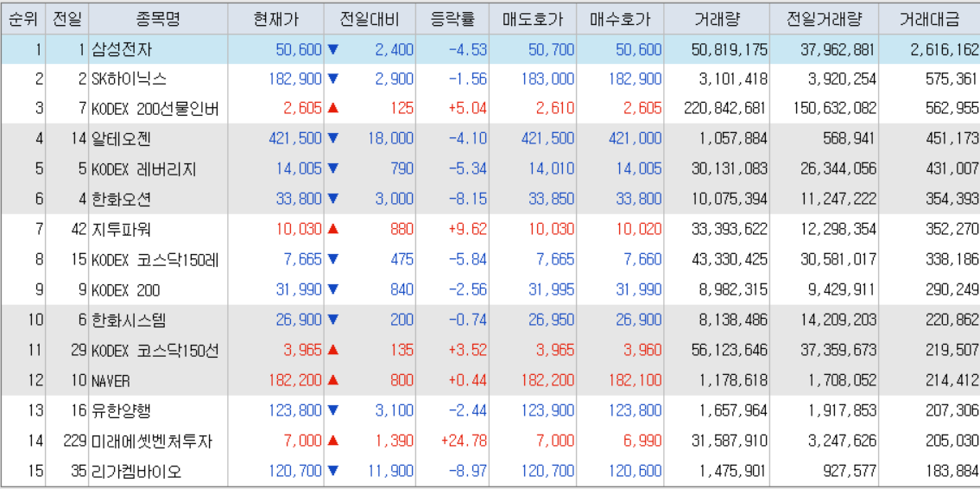Select the KODEX 200 stock name
Viewport: 980px width, 489px height.
coord(125,290)
